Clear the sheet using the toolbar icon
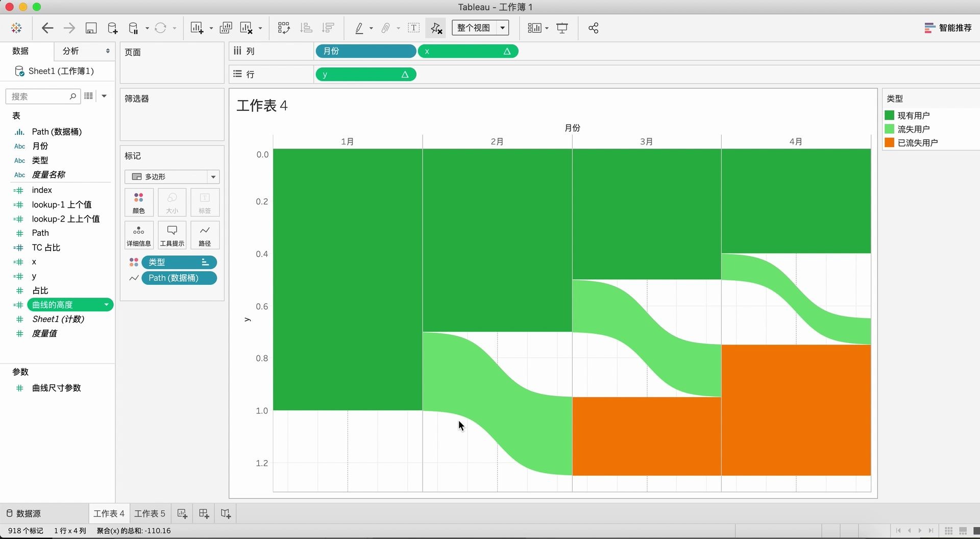Image resolution: width=980 pixels, height=539 pixels. click(247, 28)
